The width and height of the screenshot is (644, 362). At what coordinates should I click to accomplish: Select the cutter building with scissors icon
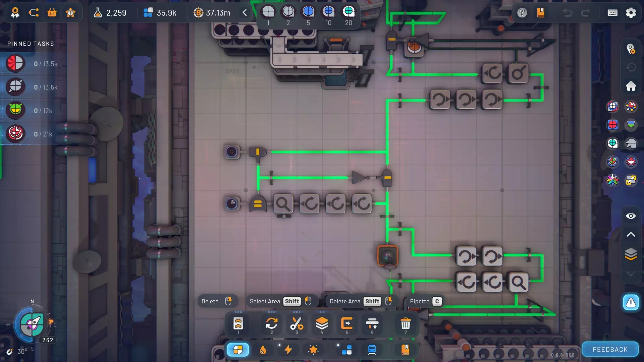297,324
